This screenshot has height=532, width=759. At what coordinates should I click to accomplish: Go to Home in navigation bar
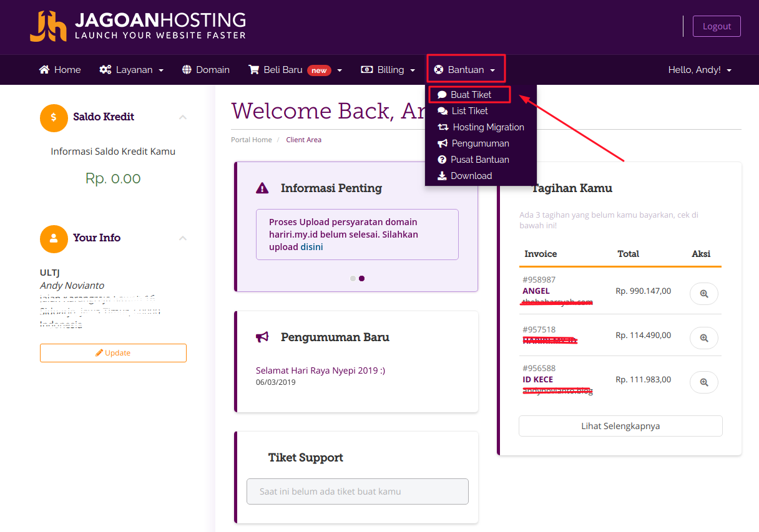point(60,70)
